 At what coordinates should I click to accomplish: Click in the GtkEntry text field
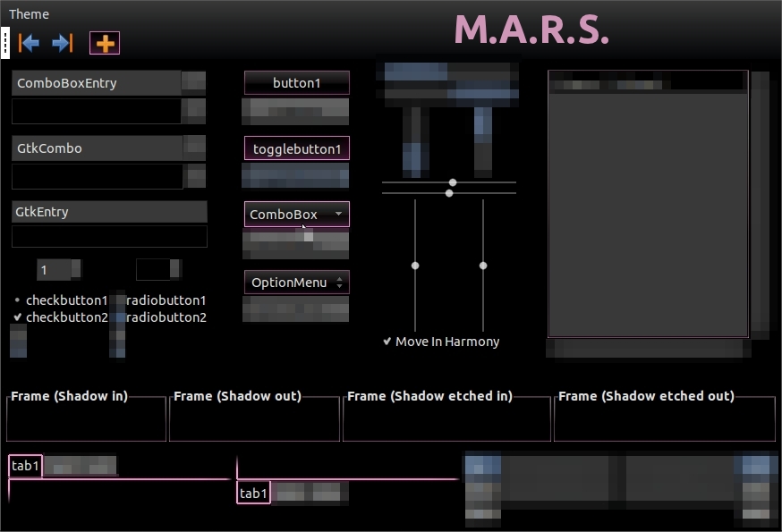pos(109,212)
